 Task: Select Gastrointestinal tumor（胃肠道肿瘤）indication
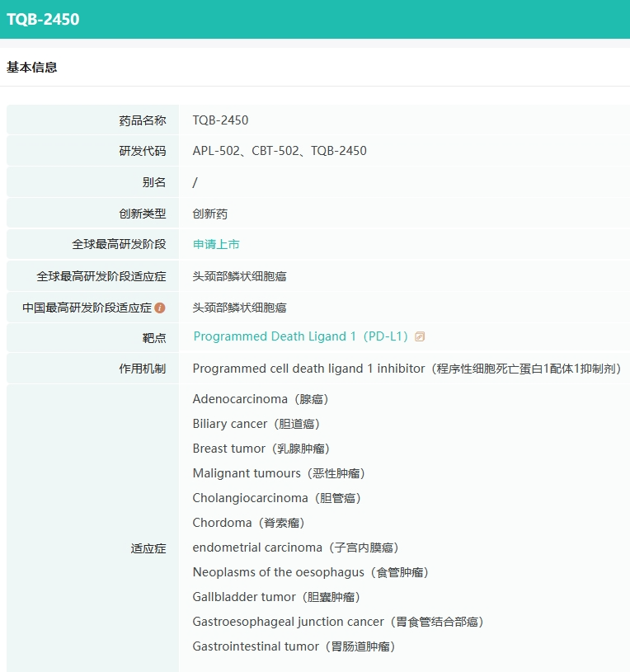[294, 646]
